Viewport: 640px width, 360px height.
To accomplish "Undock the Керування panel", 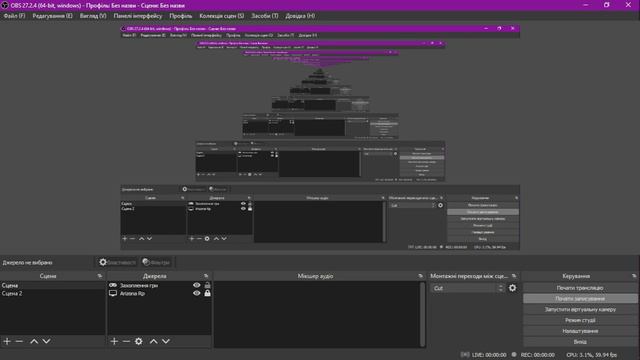I will (634, 276).
